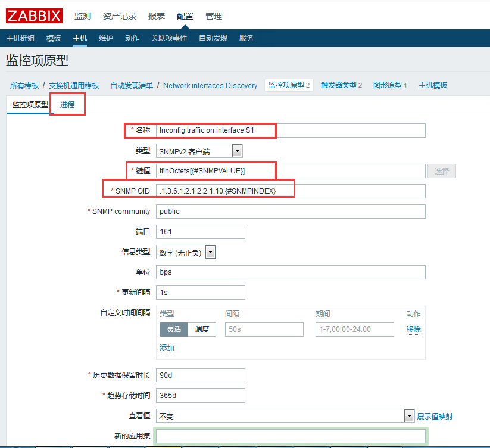This screenshot has height=448, width=490.
Task: Open the 信息类型 dropdown
Action: [185, 251]
